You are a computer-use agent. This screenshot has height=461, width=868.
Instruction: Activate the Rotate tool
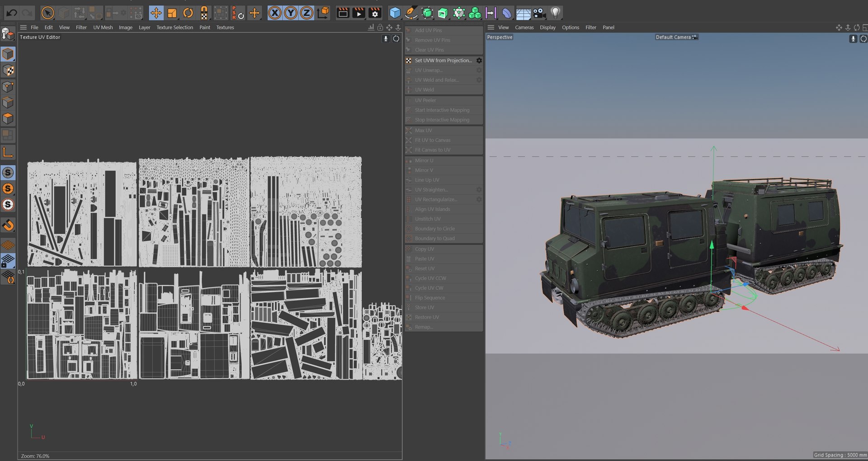188,13
